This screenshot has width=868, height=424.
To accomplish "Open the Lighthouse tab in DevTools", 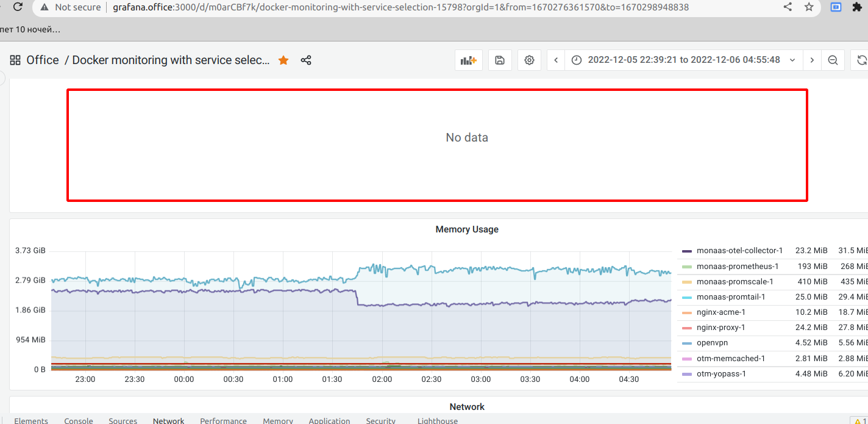I will (x=437, y=420).
